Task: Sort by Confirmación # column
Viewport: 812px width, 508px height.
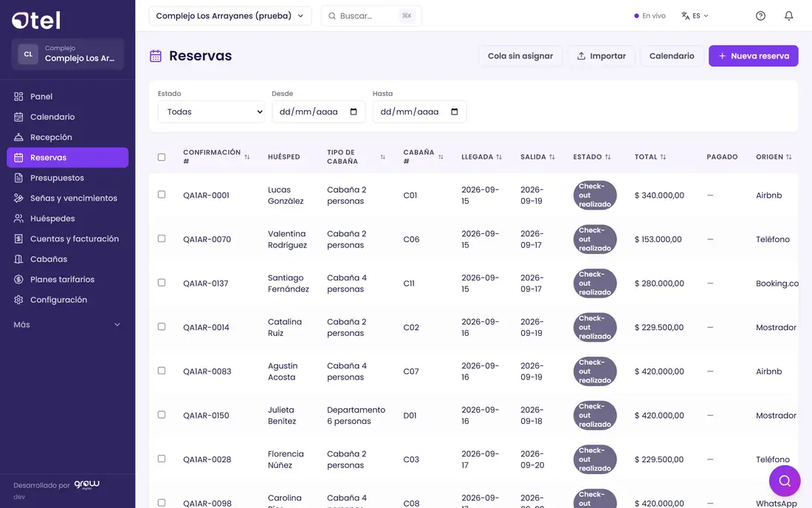Action: point(247,157)
